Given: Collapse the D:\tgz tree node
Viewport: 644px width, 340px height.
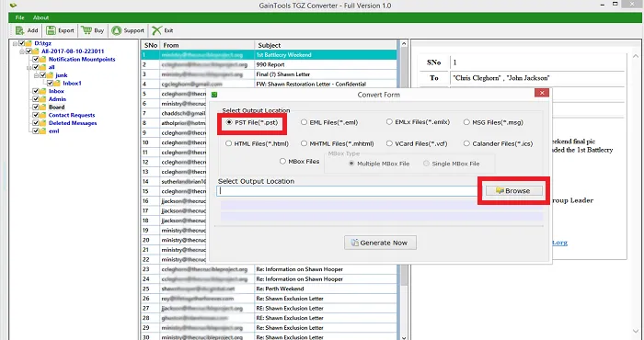Looking at the screenshot, I should 16,43.
